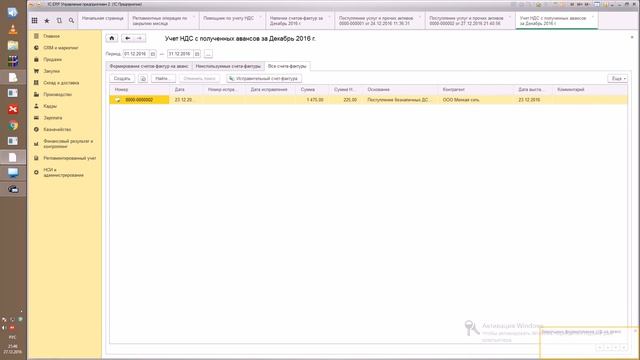Click РУС language indicator in taskbar

click(x=13, y=338)
